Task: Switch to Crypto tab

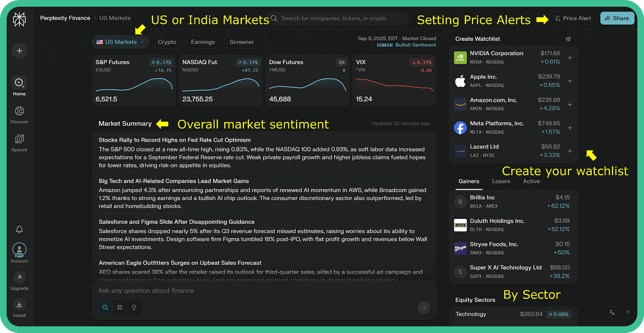Action: click(167, 42)
